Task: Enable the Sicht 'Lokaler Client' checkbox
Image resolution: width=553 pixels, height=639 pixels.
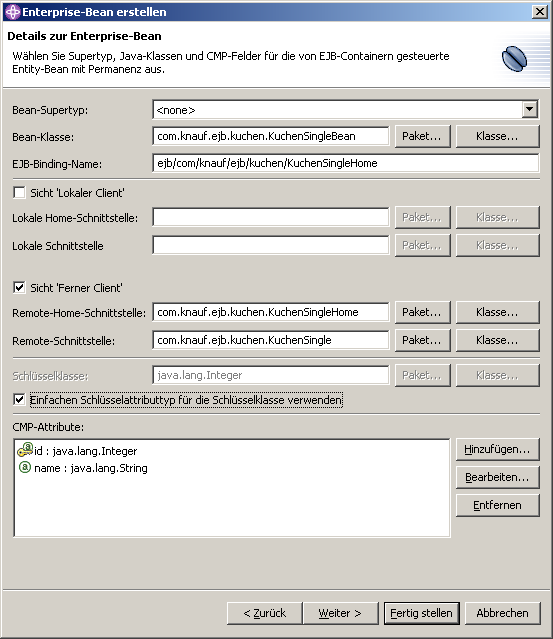Action: point(19,192)
